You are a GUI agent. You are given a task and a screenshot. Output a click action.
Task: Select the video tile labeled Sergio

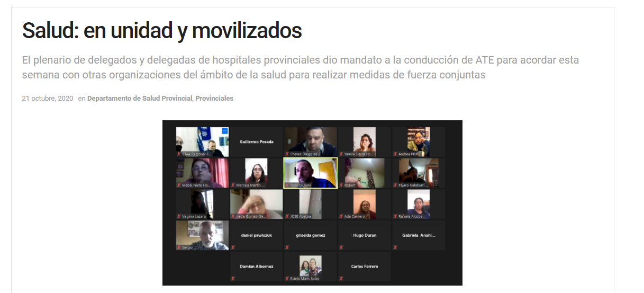(202, 235)
